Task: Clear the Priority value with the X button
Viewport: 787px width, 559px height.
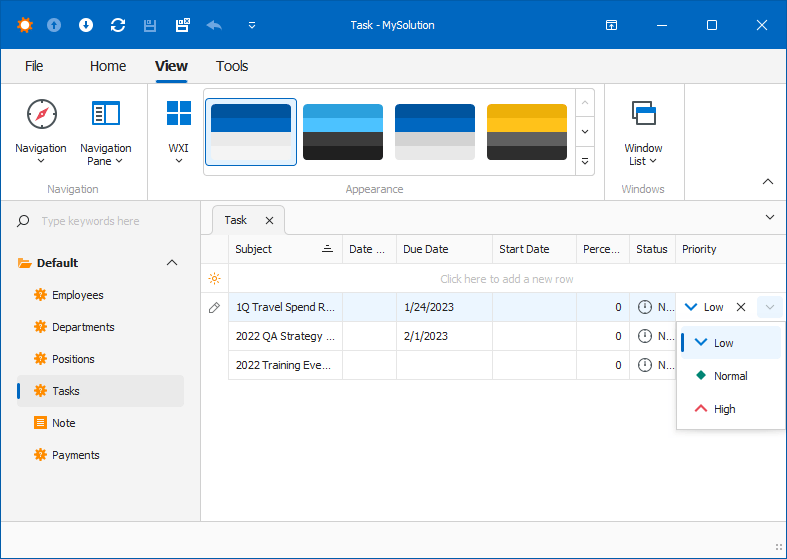Action: 741,307
